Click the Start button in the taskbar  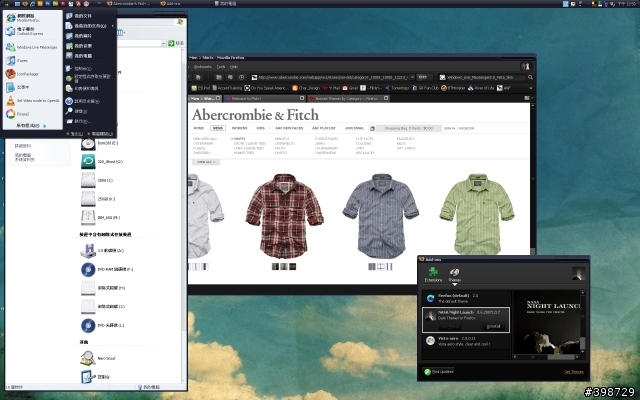pos(6,4)
